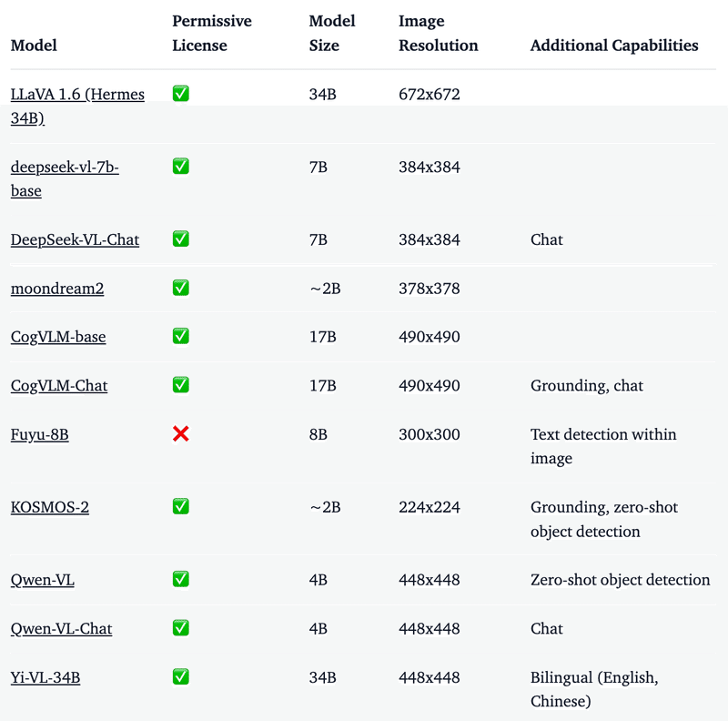Click the Yi-VL-34B model link

point(45,677)
